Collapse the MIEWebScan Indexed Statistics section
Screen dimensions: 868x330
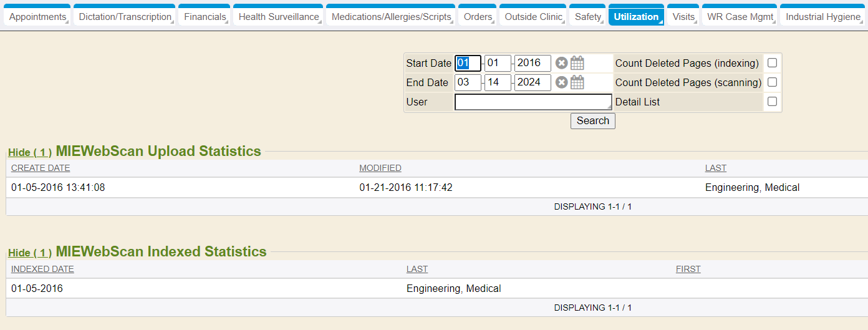[29, 253]
